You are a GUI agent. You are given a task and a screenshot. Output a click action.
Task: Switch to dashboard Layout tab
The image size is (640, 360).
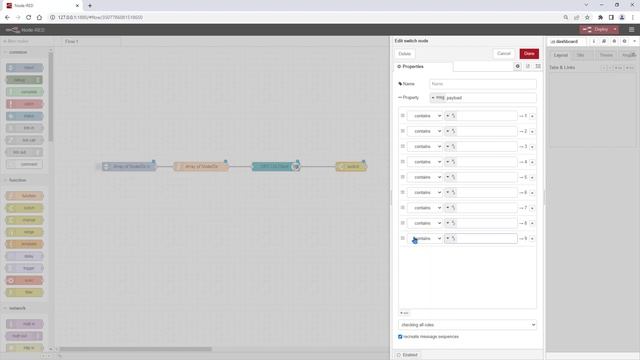[560, 55]
